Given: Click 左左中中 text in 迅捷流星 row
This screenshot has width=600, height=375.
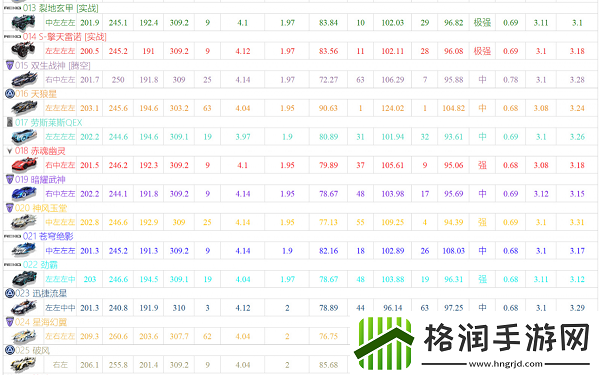Looking at the screenshot, I should point(60,308).
